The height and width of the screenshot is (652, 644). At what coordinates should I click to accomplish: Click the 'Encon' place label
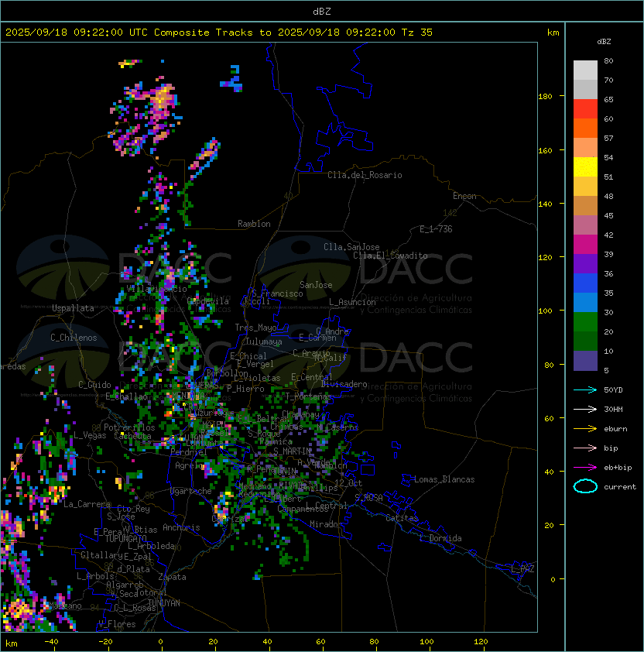tap(464, 196)
